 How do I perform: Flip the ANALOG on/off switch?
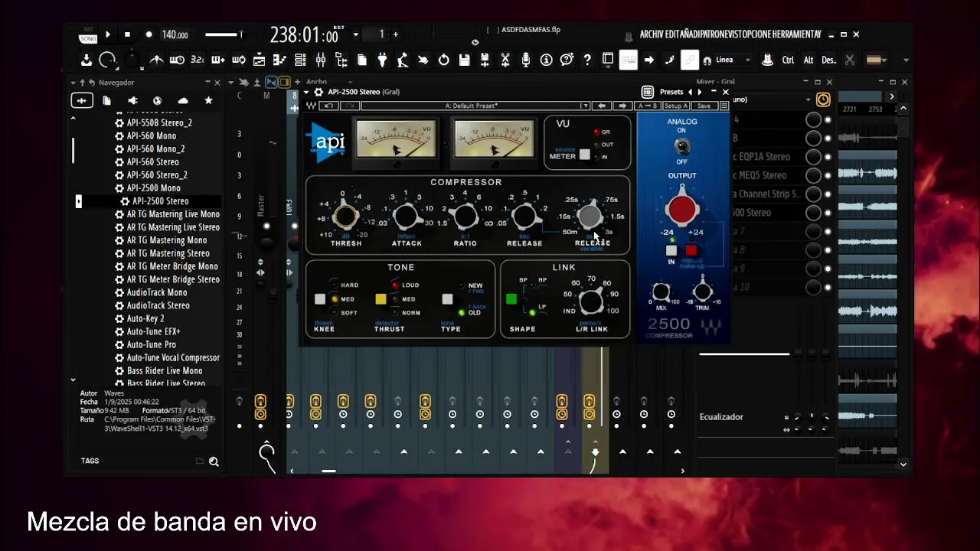(681, 145)
